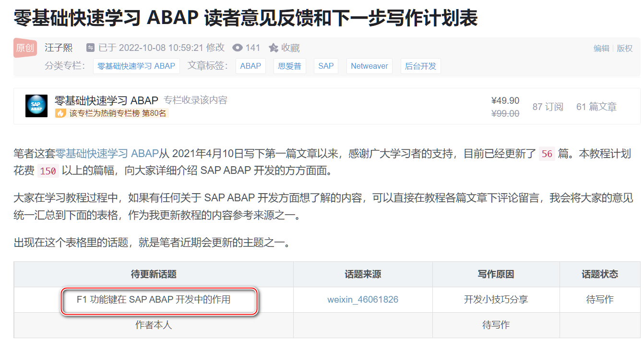Click cell F1 功能键在 SAP ABAP 开发中的作用
The width and height of the screenshot is (644, 343).
pos(154,299)
